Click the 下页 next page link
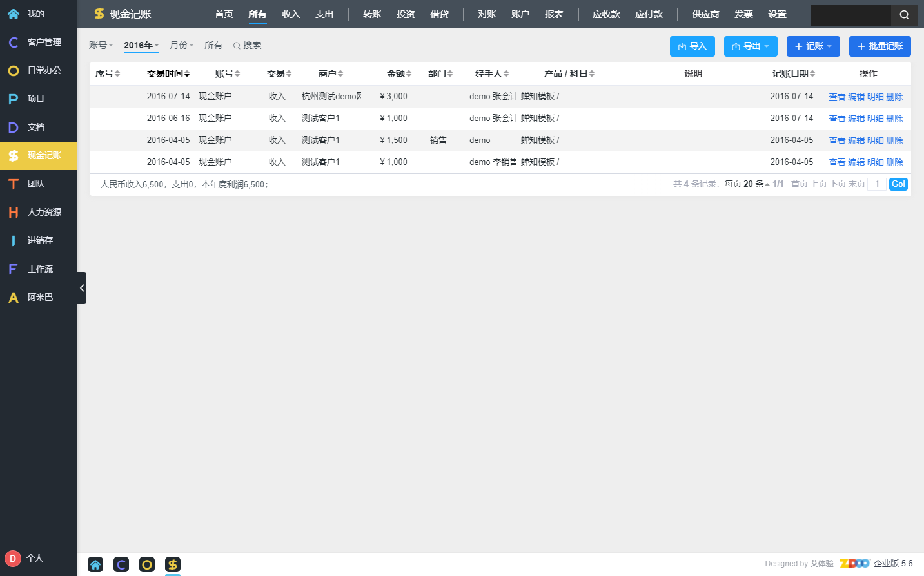Viewport: 924px width, 576px height. click(838, 184)
